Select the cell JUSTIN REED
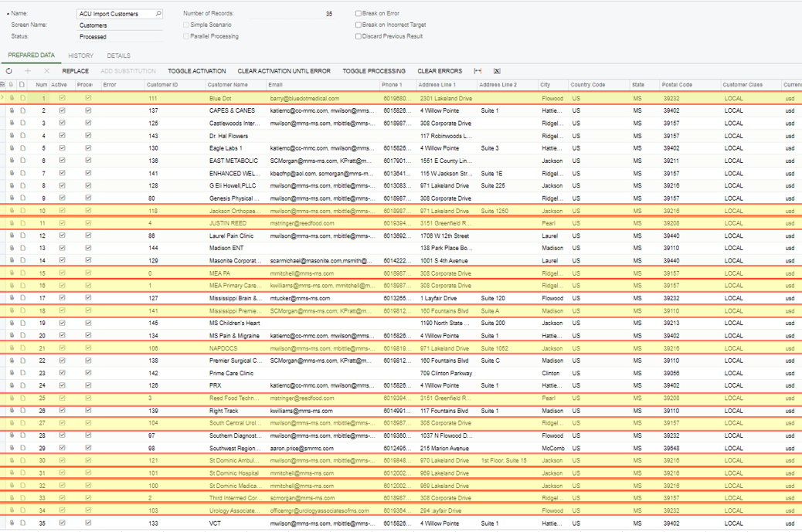The width and height of the screenshot is (802, 532). (x=228, y=223)
